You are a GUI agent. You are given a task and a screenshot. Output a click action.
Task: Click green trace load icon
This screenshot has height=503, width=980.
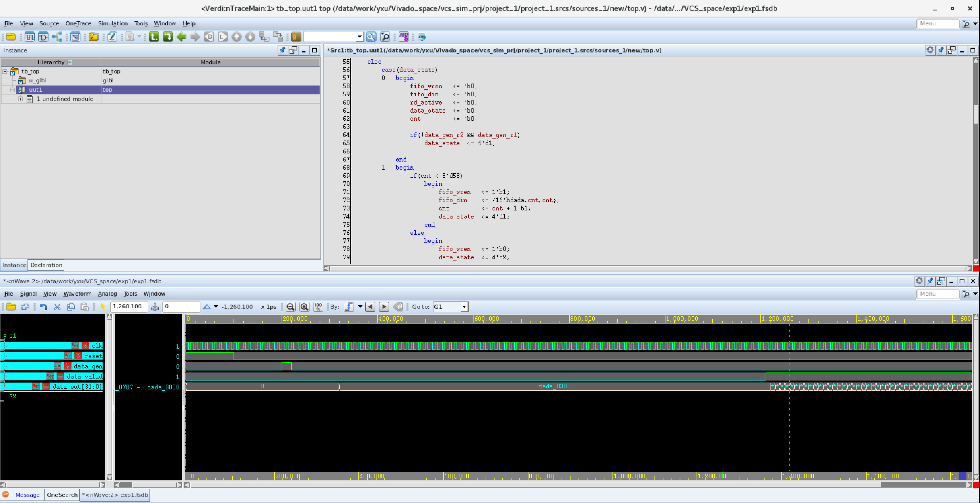168,37
